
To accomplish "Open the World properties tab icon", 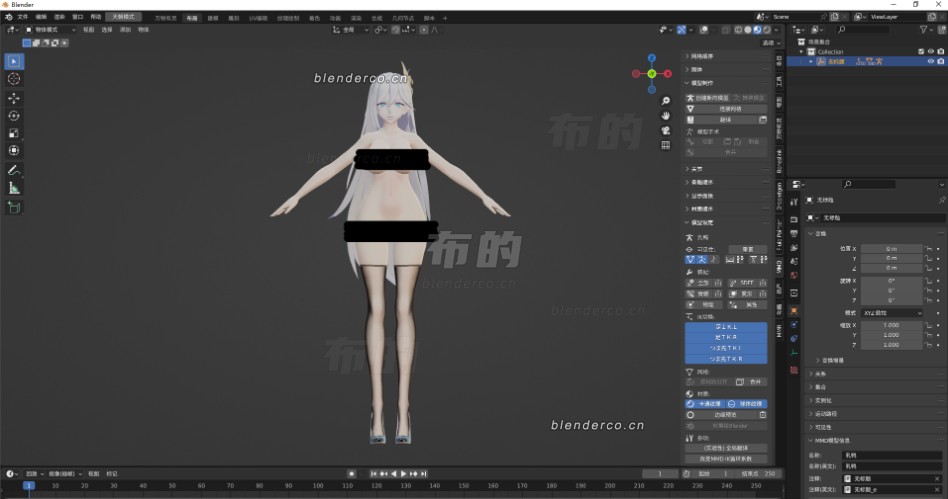I will [x=794, y=276].
